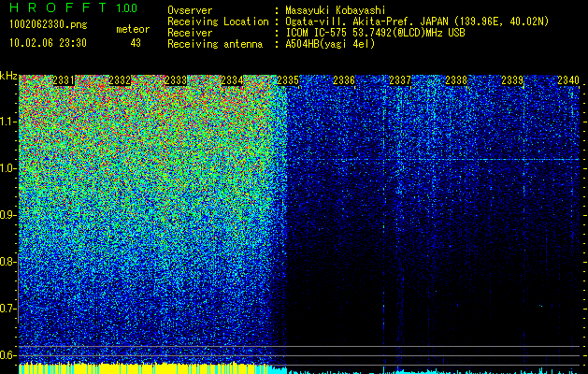The image size is (588, 374).
Task: Click the meteor count 43
Action: [136, 43]
